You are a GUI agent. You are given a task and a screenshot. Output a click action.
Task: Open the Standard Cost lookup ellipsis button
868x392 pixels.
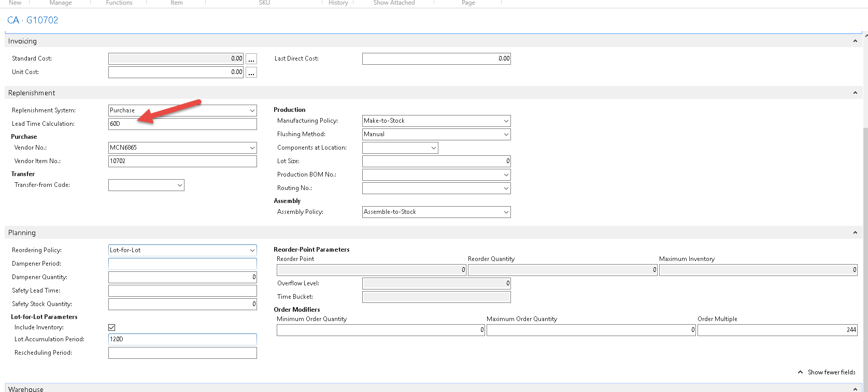click(251, 59)
